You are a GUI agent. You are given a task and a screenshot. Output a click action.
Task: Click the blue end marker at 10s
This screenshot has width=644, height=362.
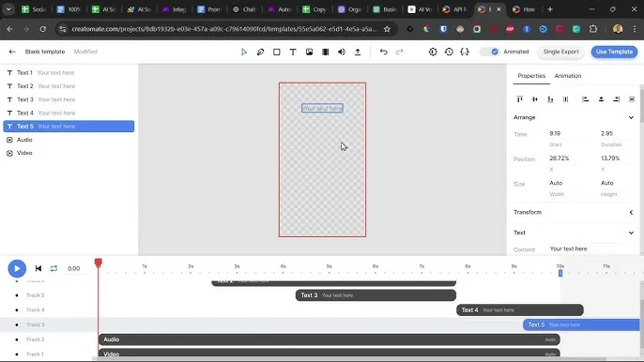(560, 273)
